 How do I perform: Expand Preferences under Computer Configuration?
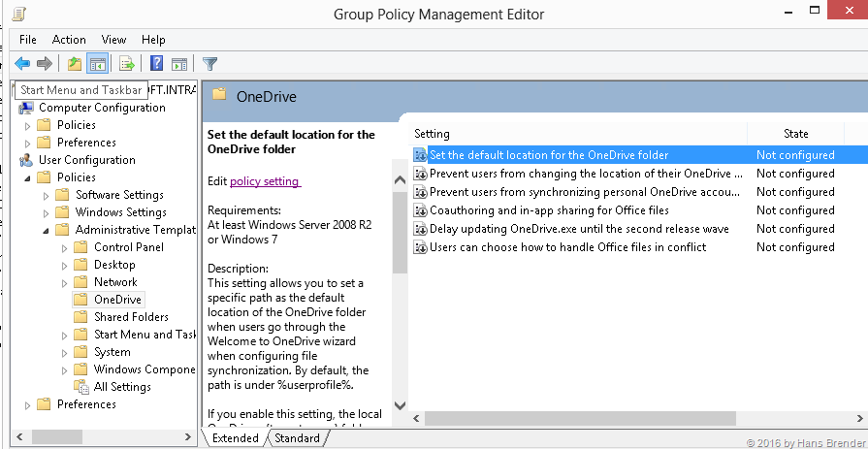click(x=27, y=143)
